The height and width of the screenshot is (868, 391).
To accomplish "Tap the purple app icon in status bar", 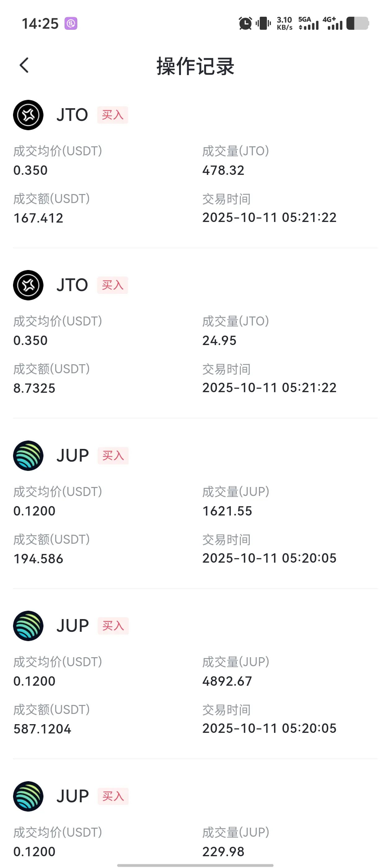I will tap(71, 24).
